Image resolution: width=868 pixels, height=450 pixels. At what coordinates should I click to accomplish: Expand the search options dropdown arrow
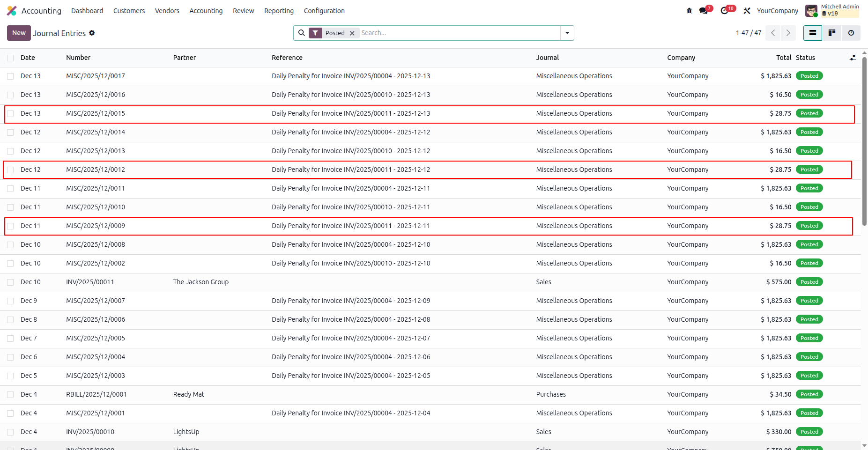click(x=567, y=33)
